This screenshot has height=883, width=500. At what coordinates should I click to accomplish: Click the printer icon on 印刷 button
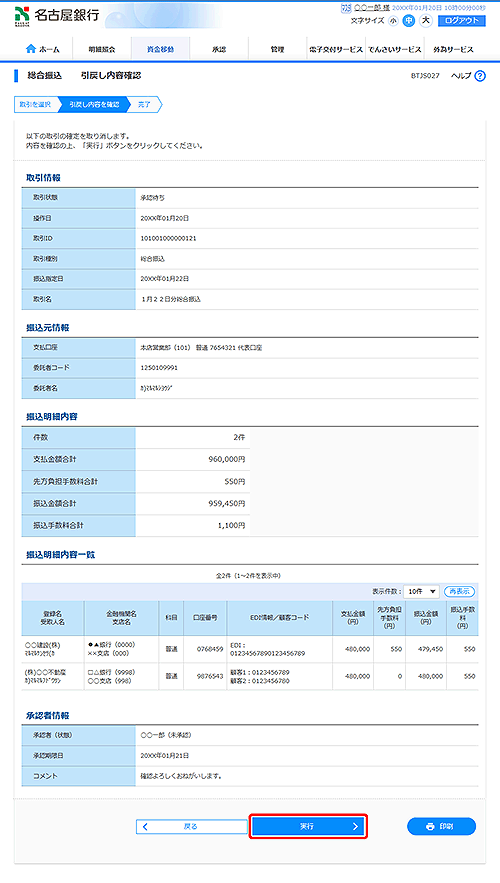[430, 826]
